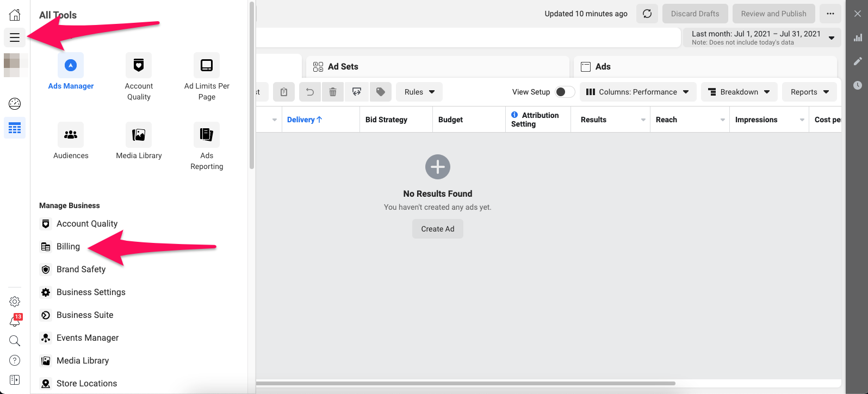Open Account Quality shortcut tile

pyautogui.click(x=139, y=77)
